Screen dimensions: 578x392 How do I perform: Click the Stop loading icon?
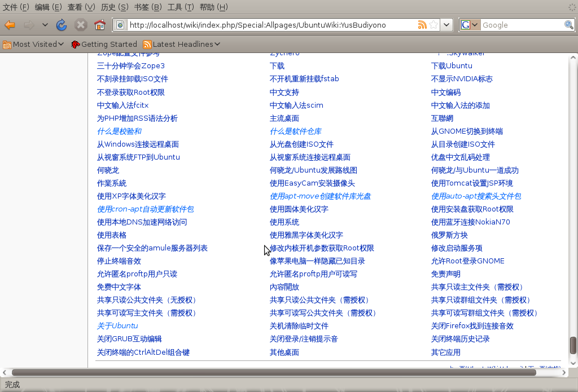[80, 25]
